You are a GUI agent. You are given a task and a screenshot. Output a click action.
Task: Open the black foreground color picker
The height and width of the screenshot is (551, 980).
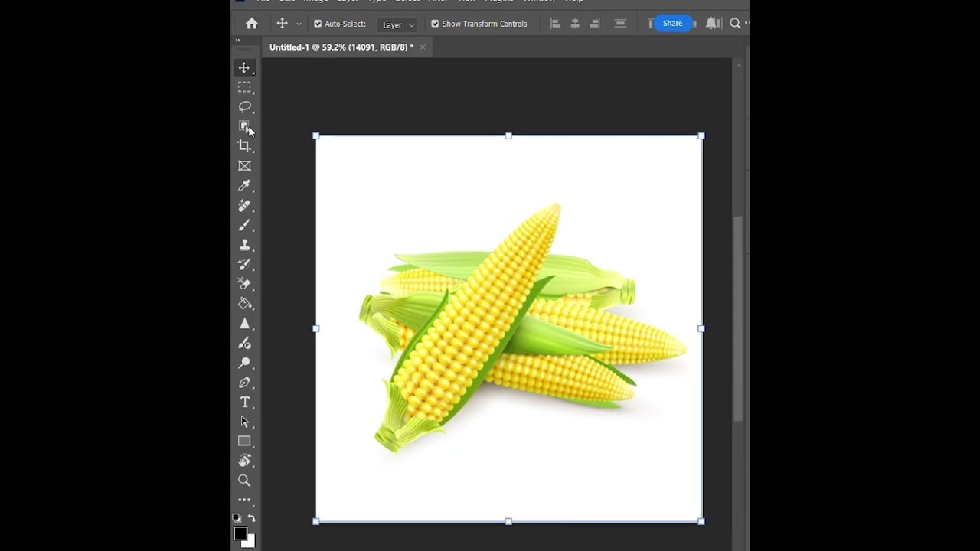tap(240, 533)
